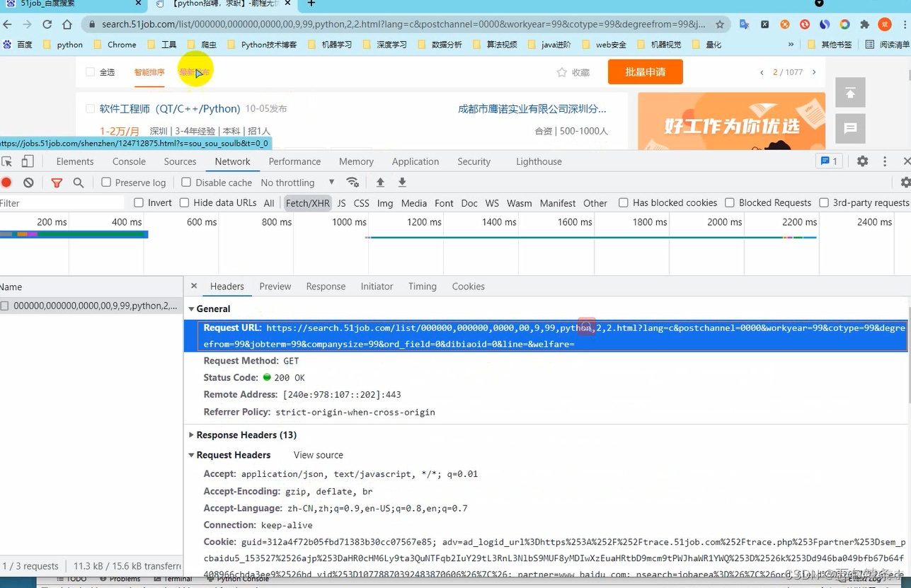Image resolution: width=911 pixels, height=588 pixels.
Task: Enable Disable cache checkbox
Action: [x=186, y=183]
